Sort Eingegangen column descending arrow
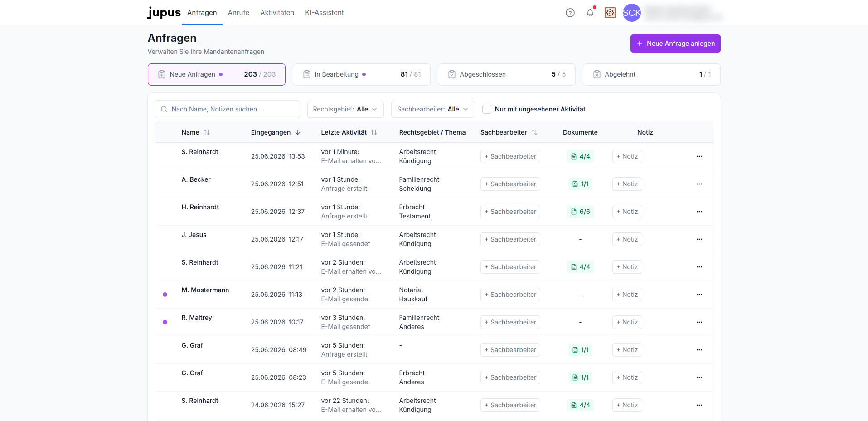Screen dimensions: 868x421 (x=298, y=132)
